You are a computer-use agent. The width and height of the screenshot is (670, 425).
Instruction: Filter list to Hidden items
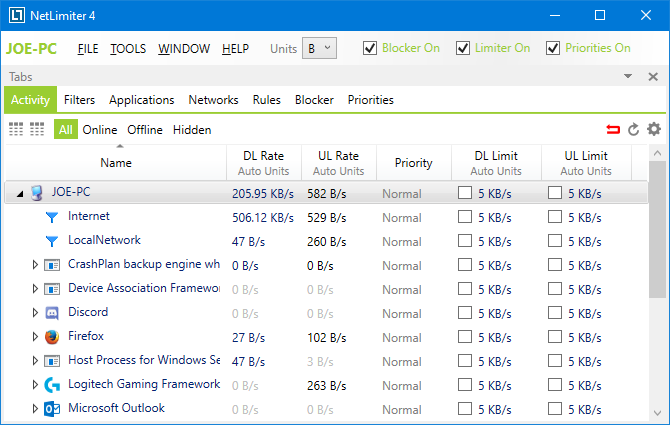192,129
